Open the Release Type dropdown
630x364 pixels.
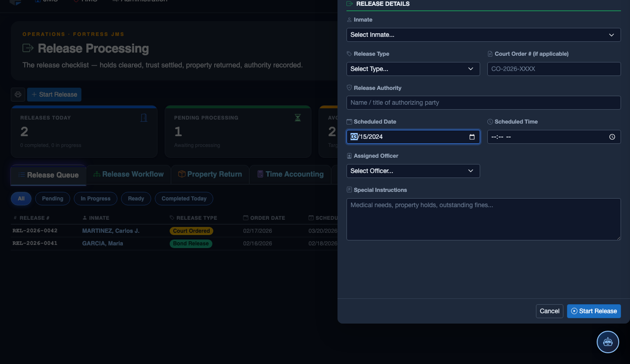point(413,69)
